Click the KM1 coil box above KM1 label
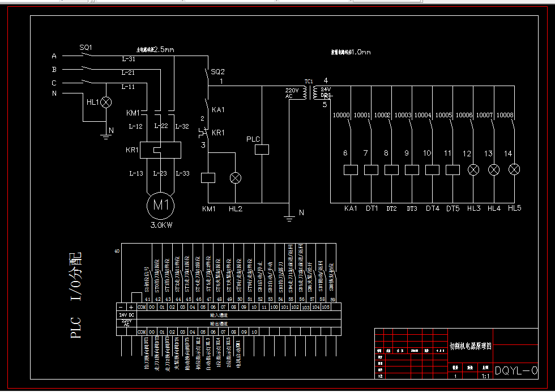The height and width of the screenshot is (392, 555). point(208,178)
